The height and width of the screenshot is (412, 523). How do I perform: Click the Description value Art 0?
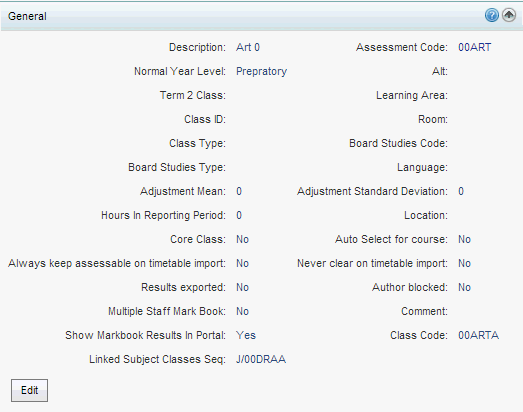248,47
